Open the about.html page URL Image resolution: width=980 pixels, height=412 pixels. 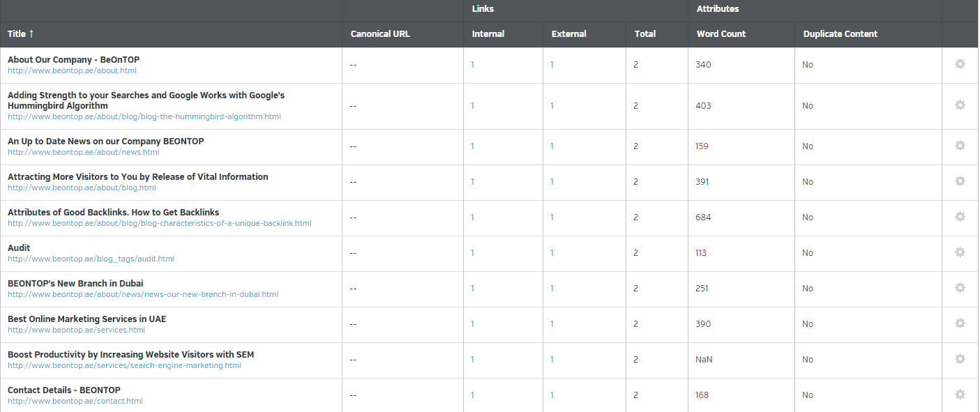[72, 70]
